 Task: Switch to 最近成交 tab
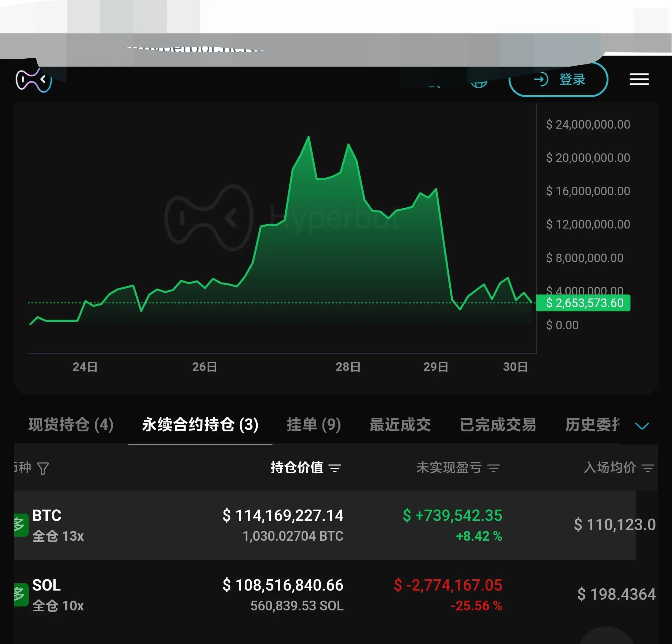pos(400,425)
